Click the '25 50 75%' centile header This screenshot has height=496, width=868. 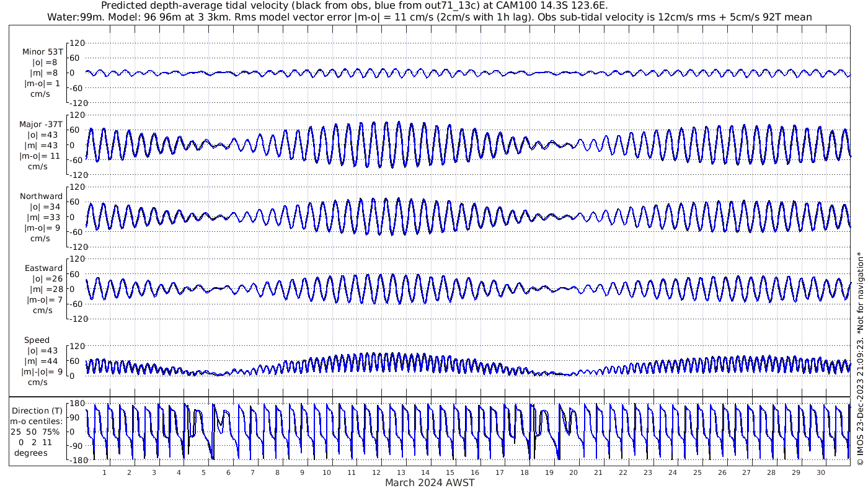coord(35,432)
